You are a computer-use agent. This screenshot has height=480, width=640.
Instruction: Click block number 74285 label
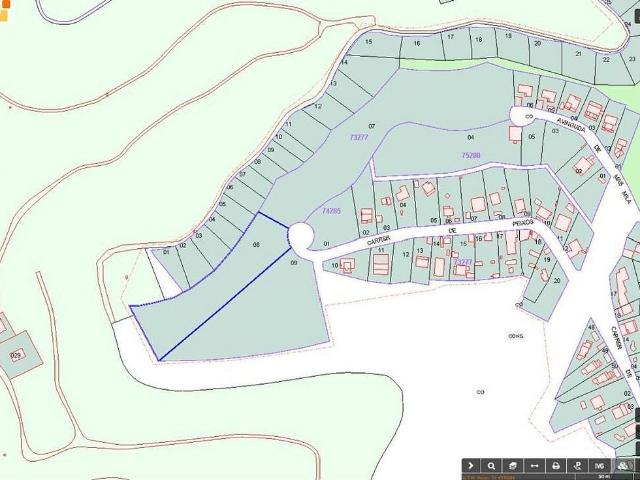[331, 211]
